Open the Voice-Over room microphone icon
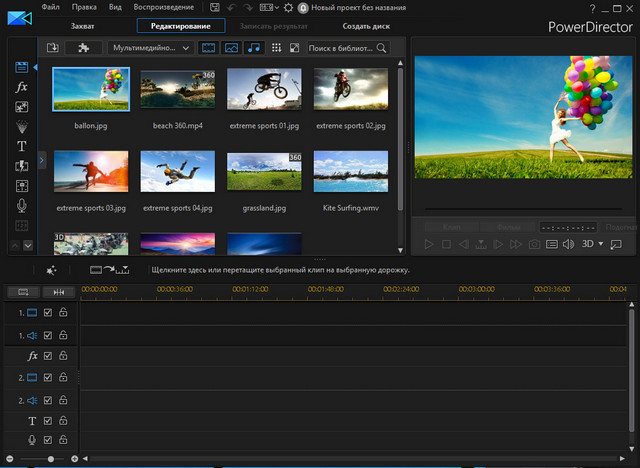The width and height of the screenshot is (640, 468). (x=21, y=205)
